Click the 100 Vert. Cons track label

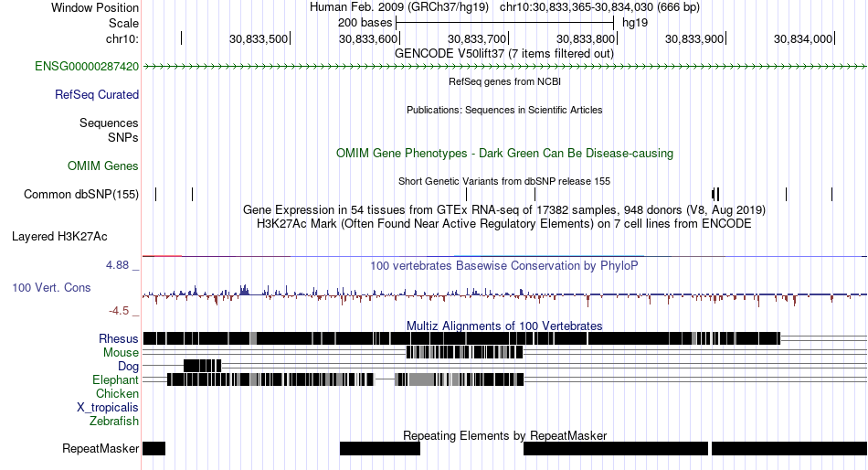51,288
